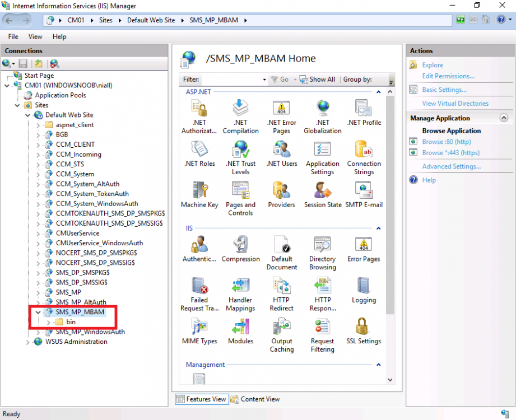Open .NET Globalization feature icon
This screenshot has height=420, width=516.
(323, 116)
